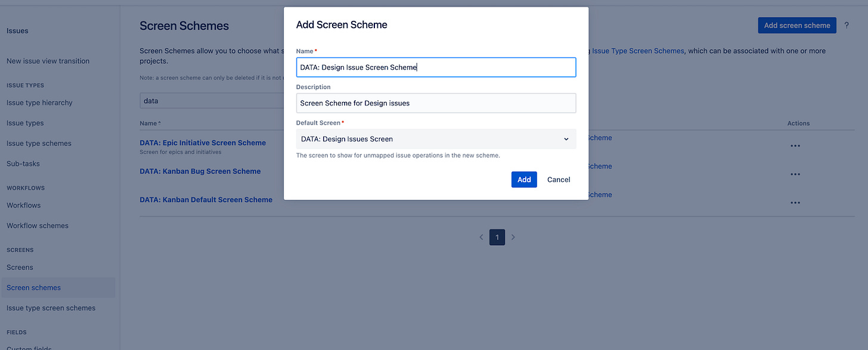Screen dimensions: 868x350
Task: Open actions menu for Kanban Default Screen Scheme
Action: pos(795,202)
